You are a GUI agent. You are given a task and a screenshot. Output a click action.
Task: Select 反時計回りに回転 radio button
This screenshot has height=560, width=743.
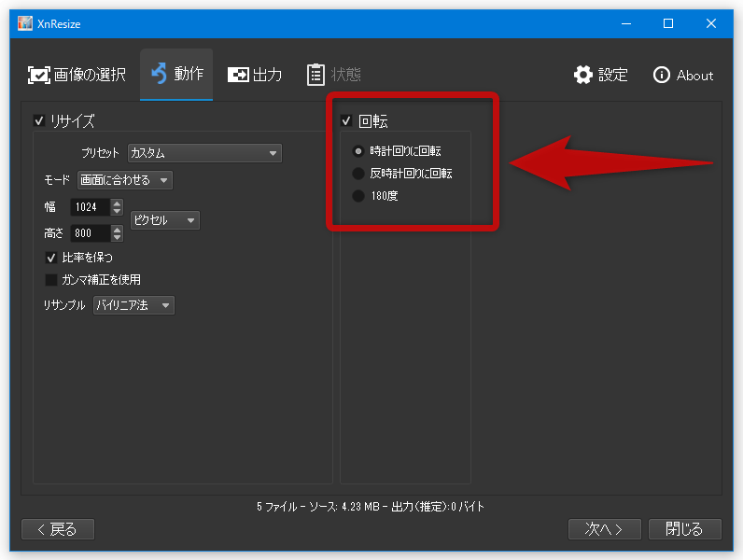358,174
